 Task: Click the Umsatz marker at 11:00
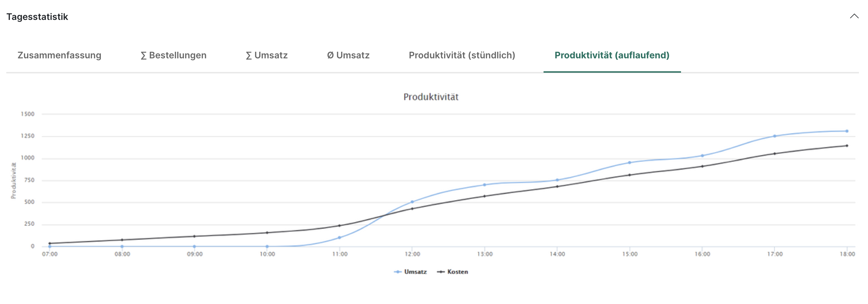[339, 238]
